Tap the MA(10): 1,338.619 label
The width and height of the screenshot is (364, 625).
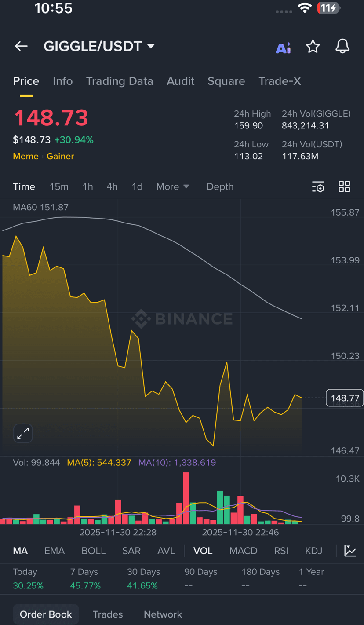click(177, 463)
